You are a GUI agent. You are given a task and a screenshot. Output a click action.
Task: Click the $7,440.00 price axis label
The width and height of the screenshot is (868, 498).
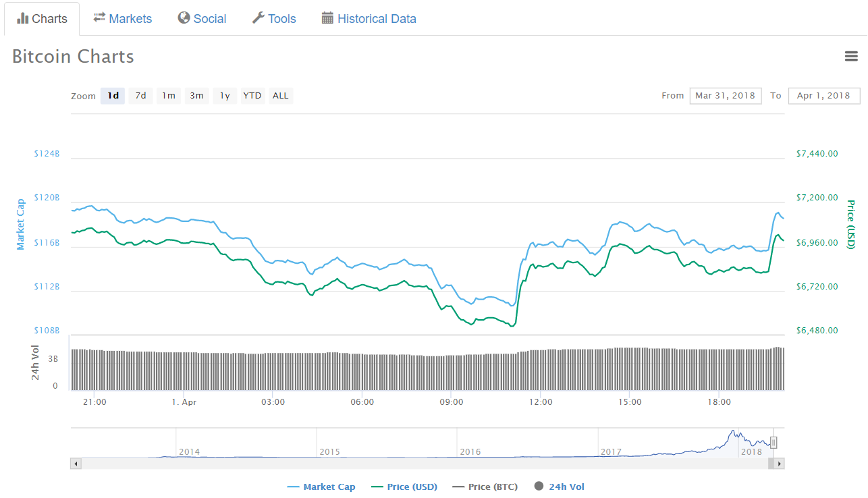817,154
